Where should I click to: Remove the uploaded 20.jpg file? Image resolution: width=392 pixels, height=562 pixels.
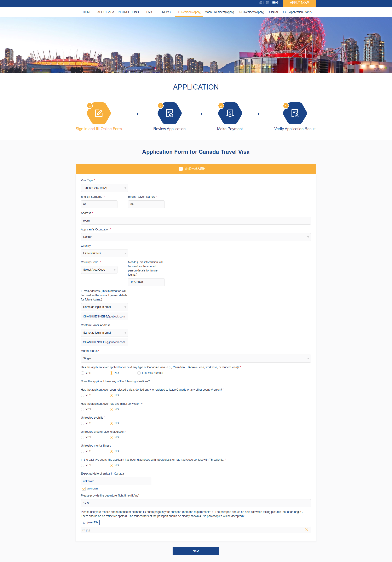pyautogui.click(x=306, y=530)
